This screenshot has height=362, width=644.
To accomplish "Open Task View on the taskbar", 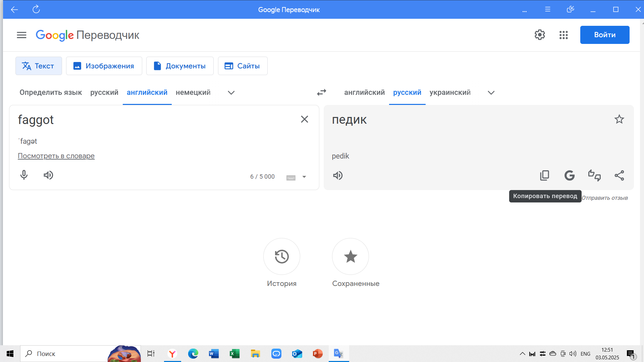I will pos(151,354).
